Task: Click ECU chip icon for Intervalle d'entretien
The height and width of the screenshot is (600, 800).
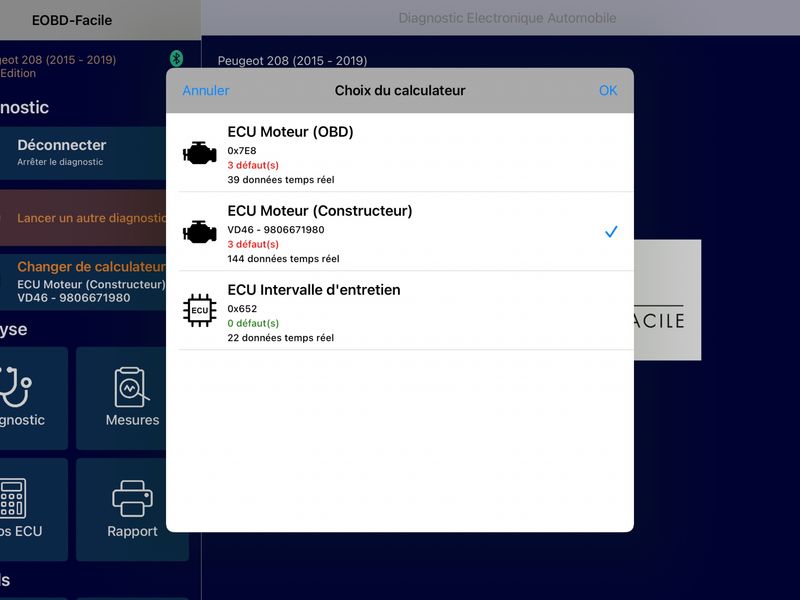Action: (199, 310)
